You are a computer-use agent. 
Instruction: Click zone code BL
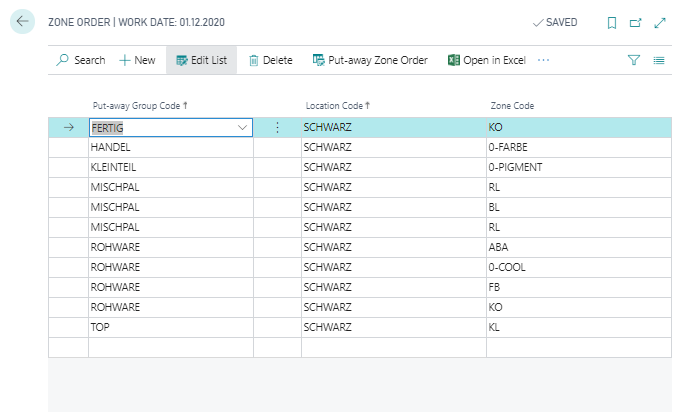tap(579, 207)
